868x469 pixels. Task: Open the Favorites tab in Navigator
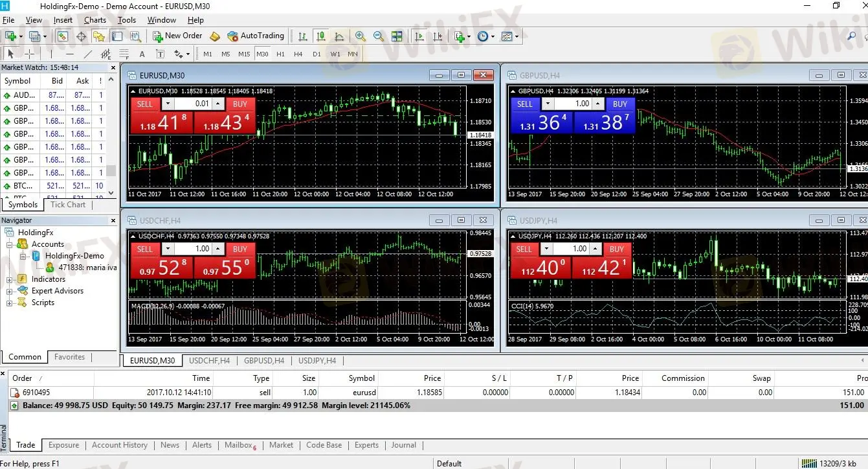click(x=69, y=357)
